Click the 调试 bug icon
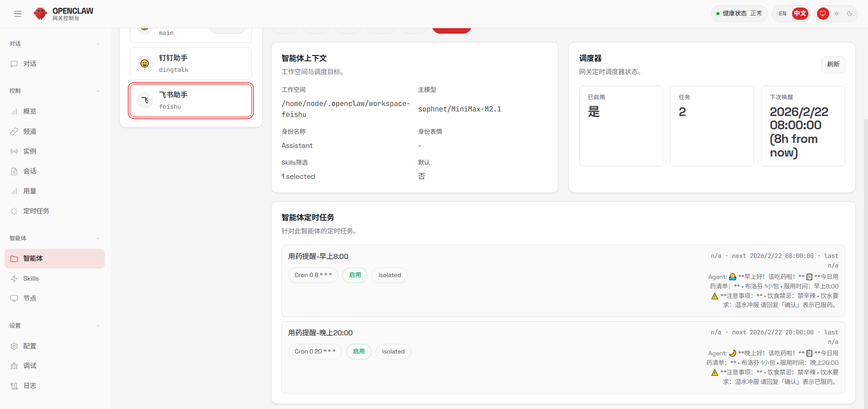 14,366
